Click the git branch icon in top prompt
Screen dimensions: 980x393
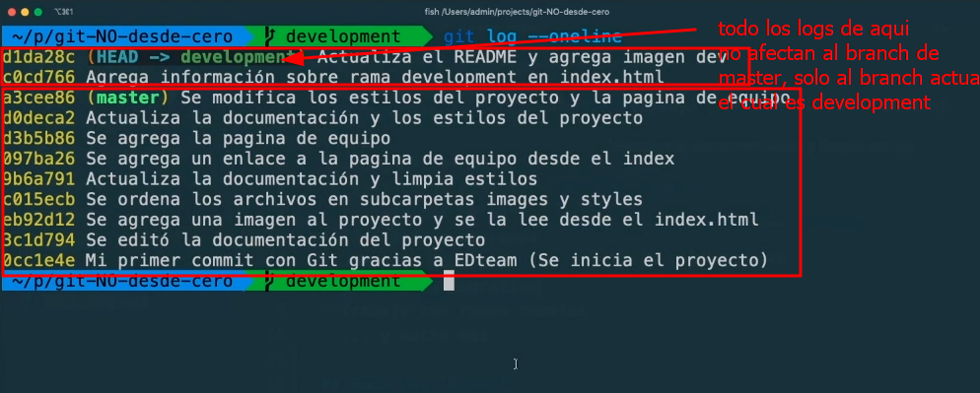coord(270,36)
